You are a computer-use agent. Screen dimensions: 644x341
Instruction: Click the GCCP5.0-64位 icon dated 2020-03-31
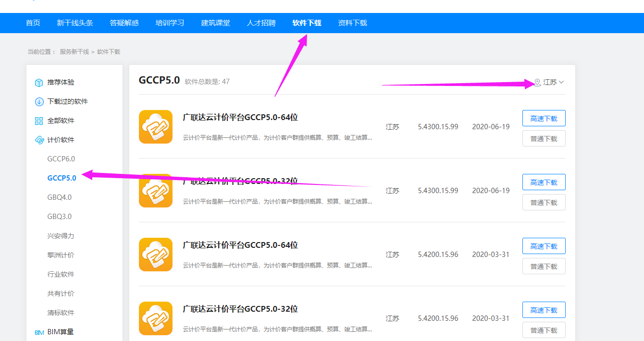coord(156,255)
